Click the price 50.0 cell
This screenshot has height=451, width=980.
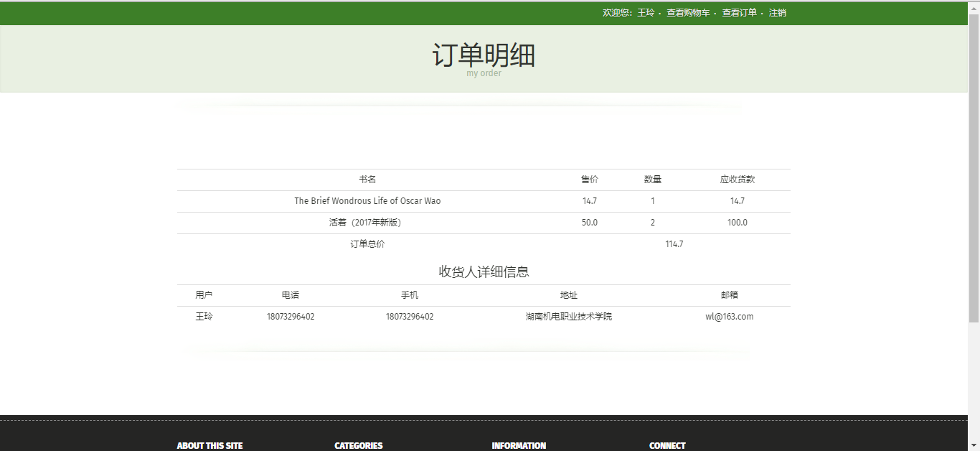[590, 223]
